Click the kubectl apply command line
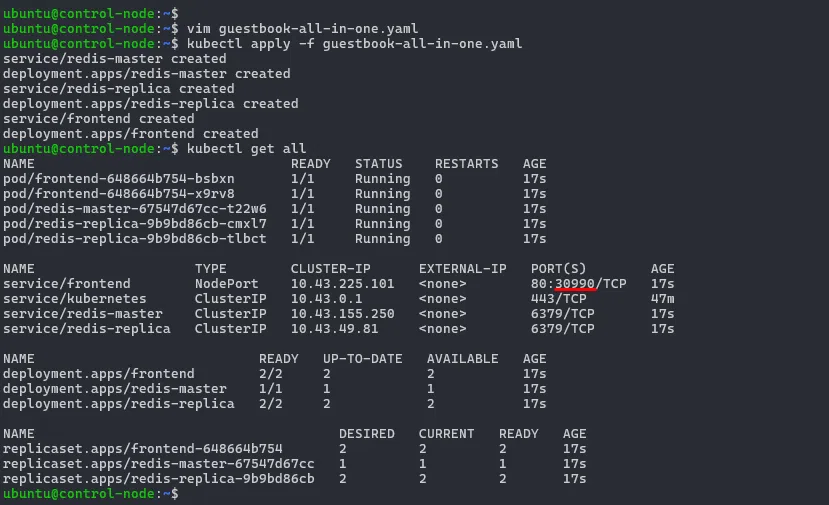 [354, 44]
